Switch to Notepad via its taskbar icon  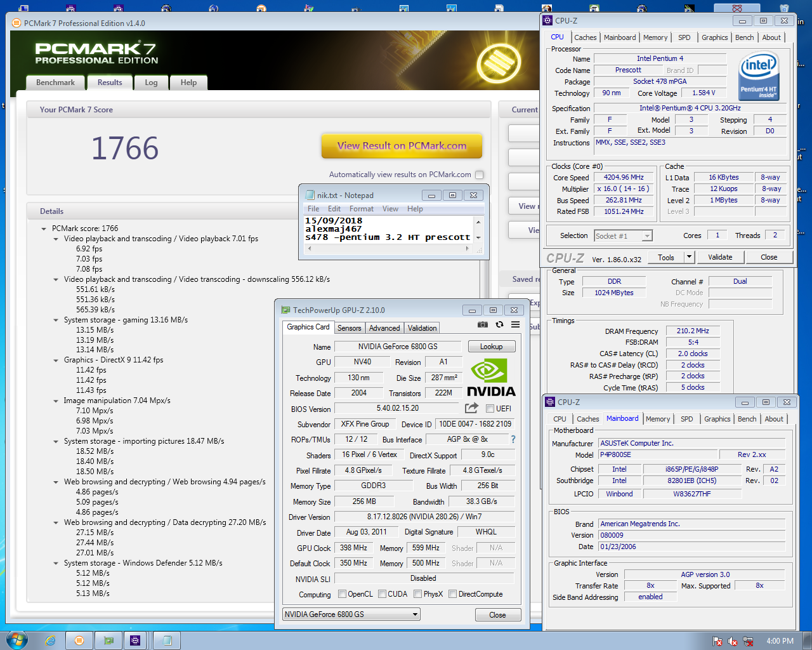click(x=167, y=640)
